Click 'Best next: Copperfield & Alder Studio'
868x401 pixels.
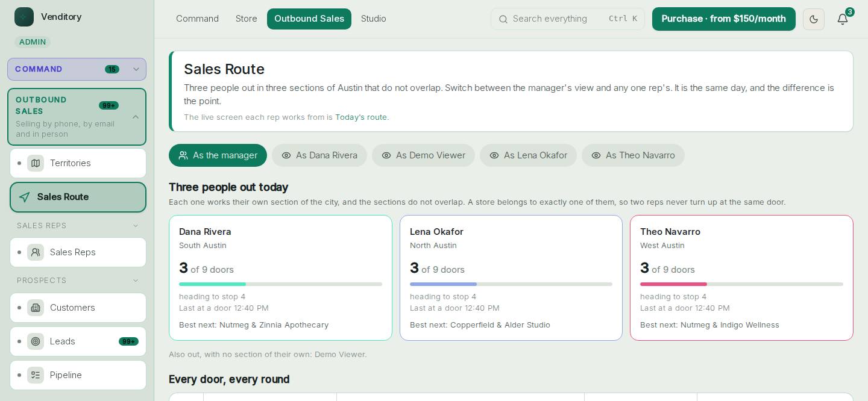[480, 325]
